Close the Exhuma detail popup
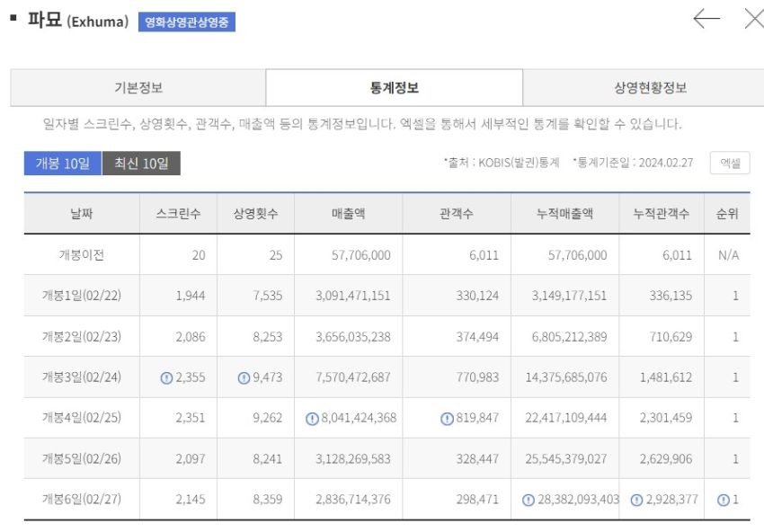 click(755, 20)
